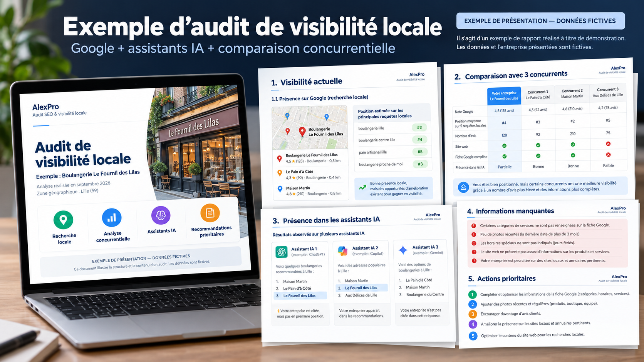
Task: Click the blue Analyse concurrentielle chart icon
Action: coord(112,217)
